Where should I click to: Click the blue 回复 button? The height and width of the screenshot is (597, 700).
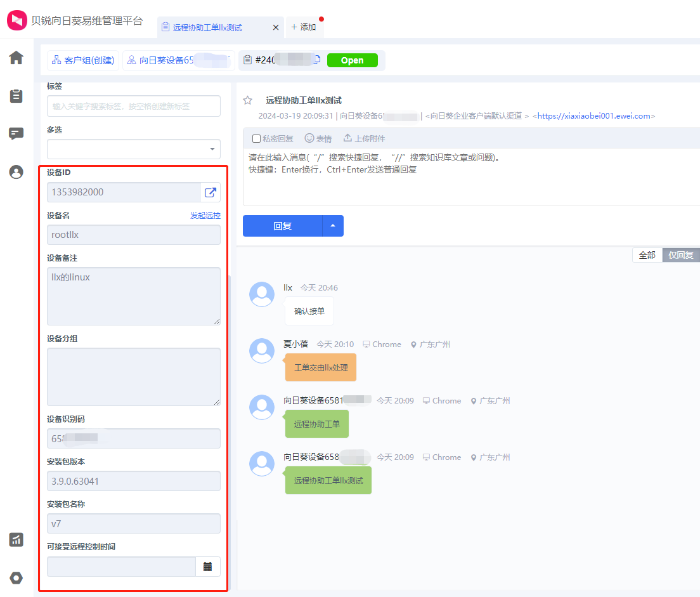pos(282,226)
